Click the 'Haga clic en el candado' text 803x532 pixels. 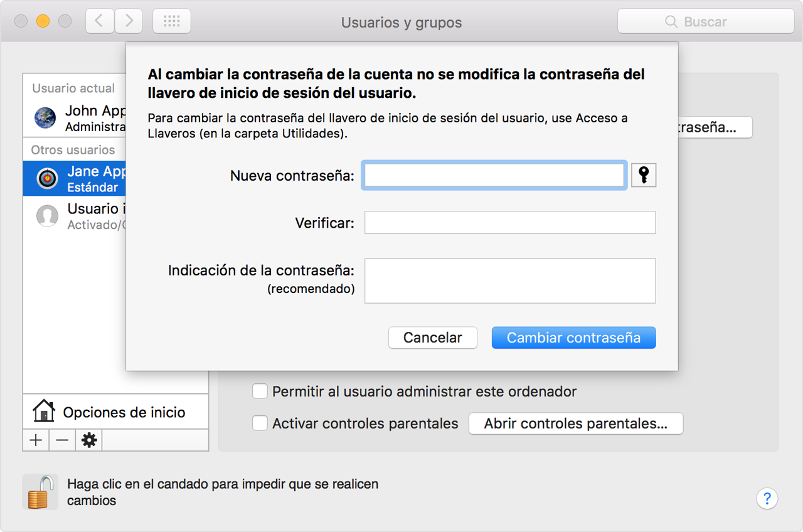click(223, 492)
